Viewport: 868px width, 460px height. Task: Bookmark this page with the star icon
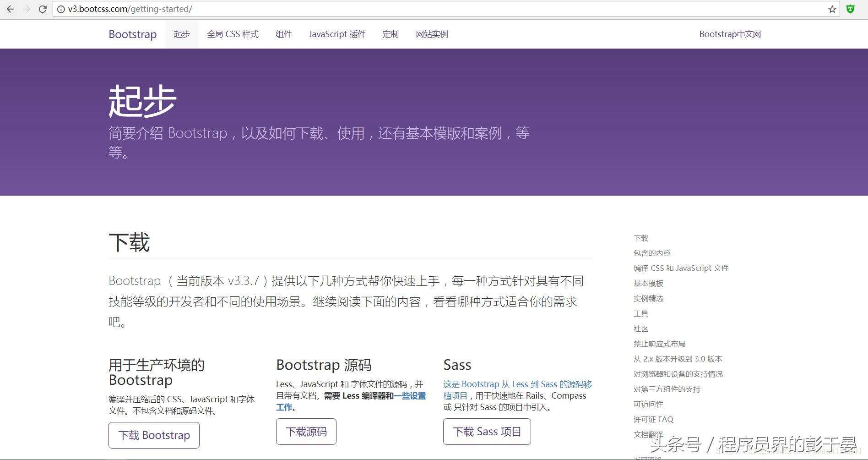click(832, 9)
